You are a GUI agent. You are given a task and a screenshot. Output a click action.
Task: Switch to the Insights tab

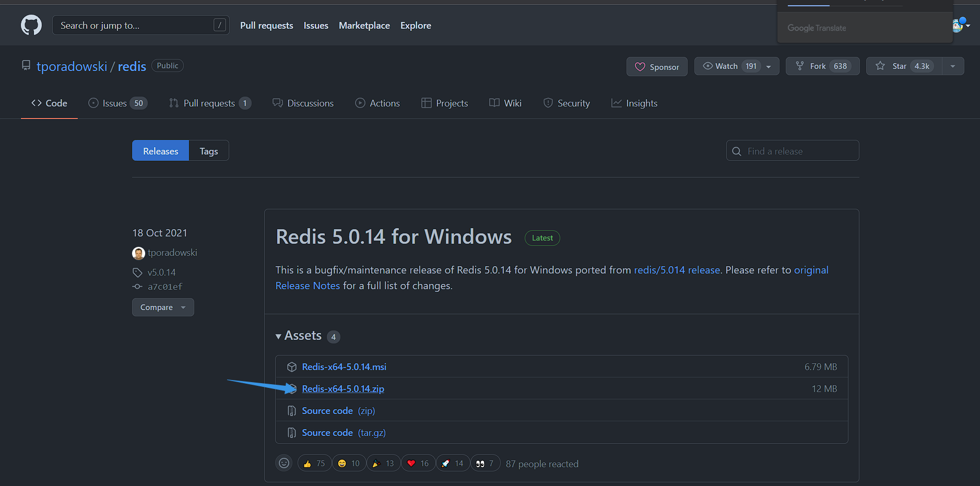pyautogui.click(x=634, y=103)
